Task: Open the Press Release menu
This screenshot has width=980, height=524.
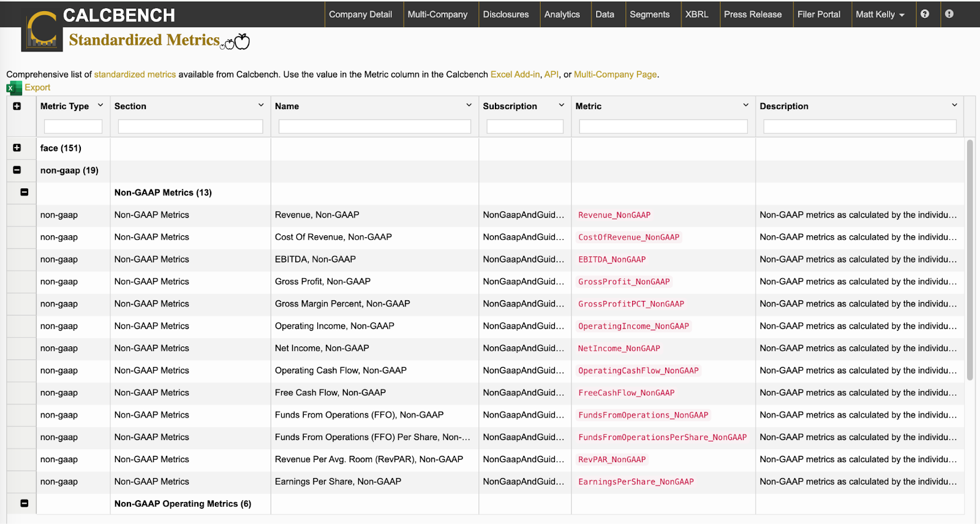Action: click(753, 14)
